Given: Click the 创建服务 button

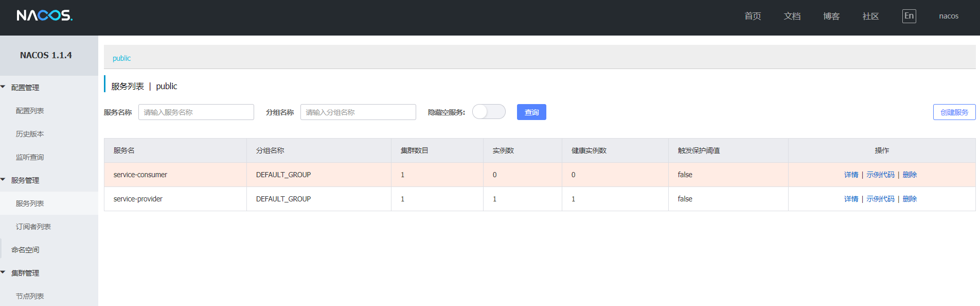Looking at the screenshot, I should coord(954,112).
